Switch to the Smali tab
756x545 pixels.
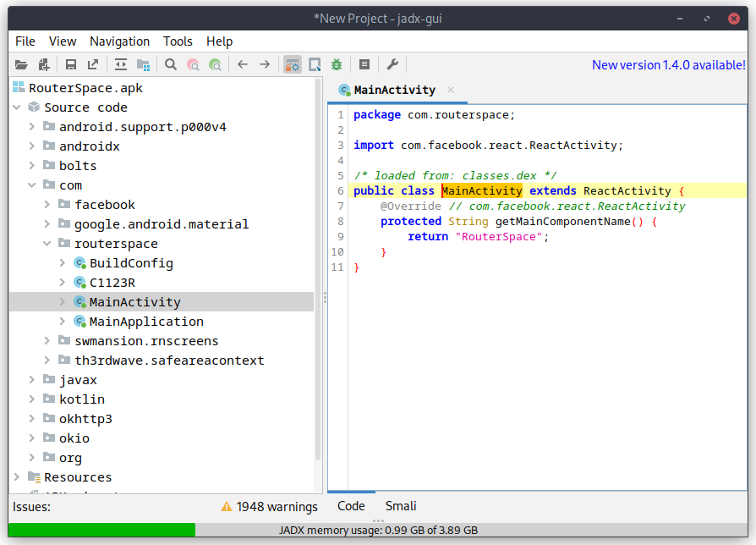tap(401, 506)
